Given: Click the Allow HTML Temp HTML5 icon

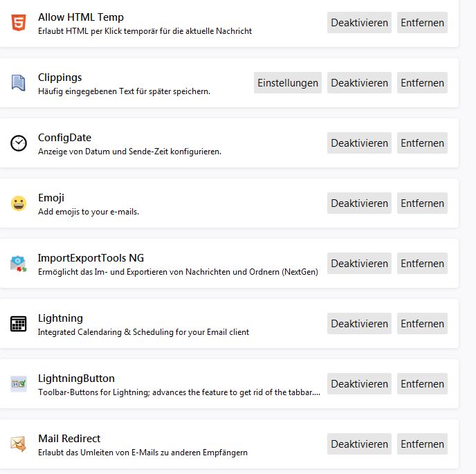Looking at the screenshot, I should (19, 24).
